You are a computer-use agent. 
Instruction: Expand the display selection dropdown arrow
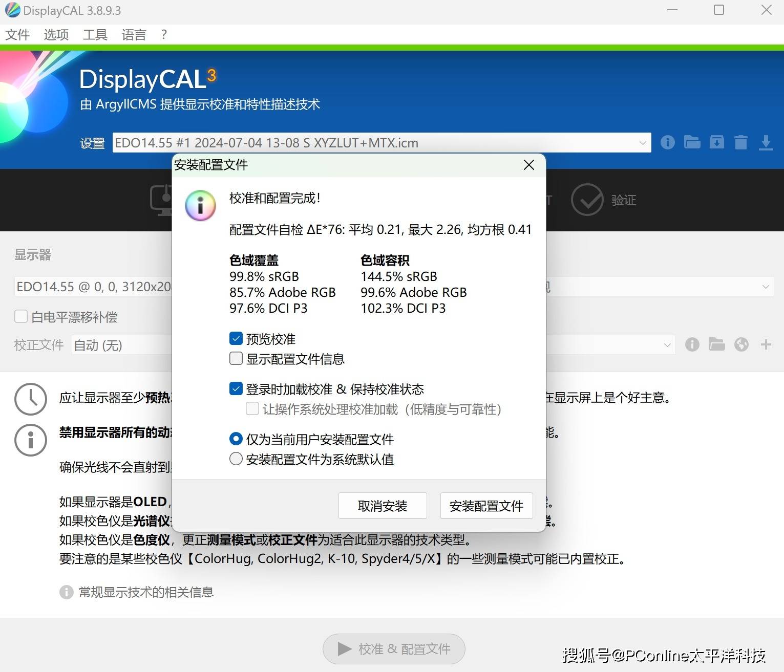765,287
